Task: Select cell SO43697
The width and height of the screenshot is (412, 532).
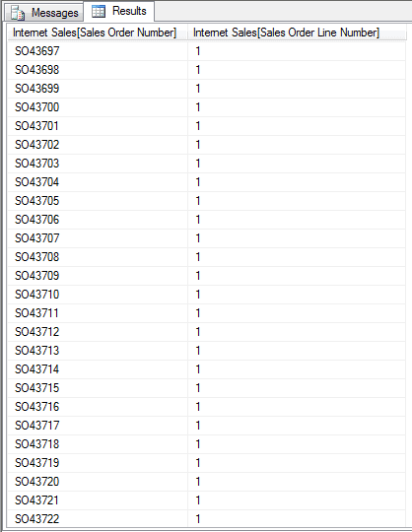Action: pyautogui.click(x=98, y=51)
